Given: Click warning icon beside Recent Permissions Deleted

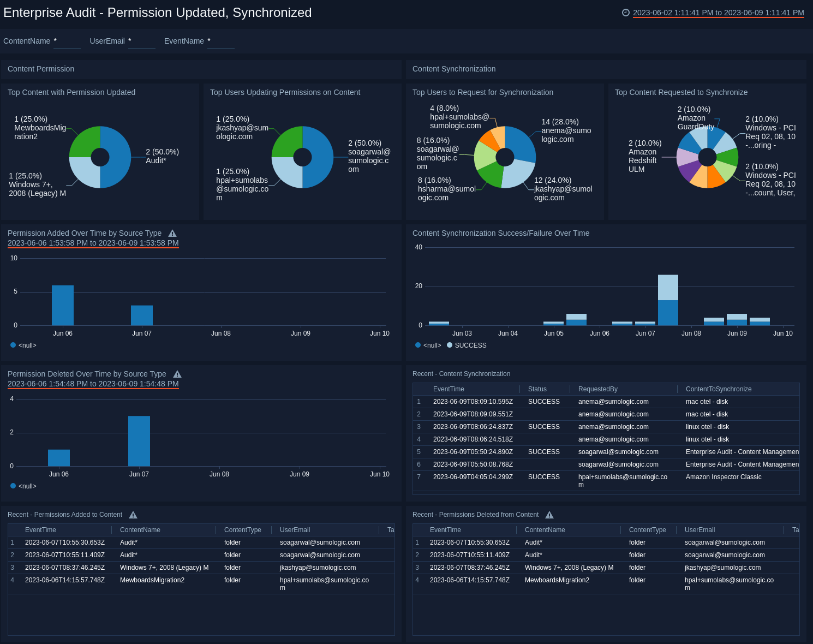Looking at the screenshot, I should point(549,515).
